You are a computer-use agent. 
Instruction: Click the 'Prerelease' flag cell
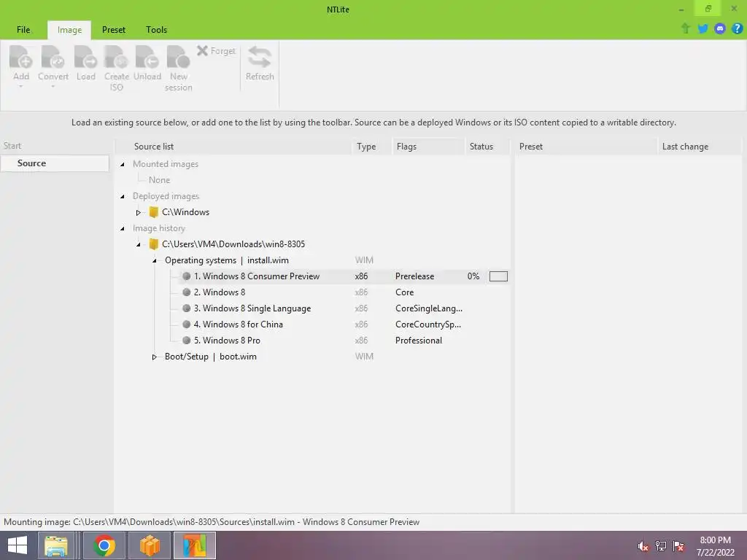414,276
